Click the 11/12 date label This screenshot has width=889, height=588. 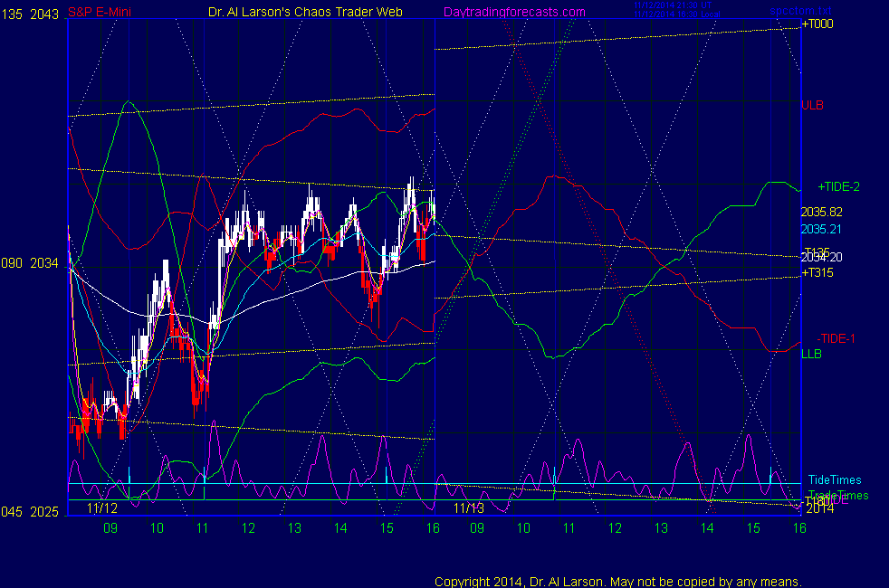click(x=102, y=508)
